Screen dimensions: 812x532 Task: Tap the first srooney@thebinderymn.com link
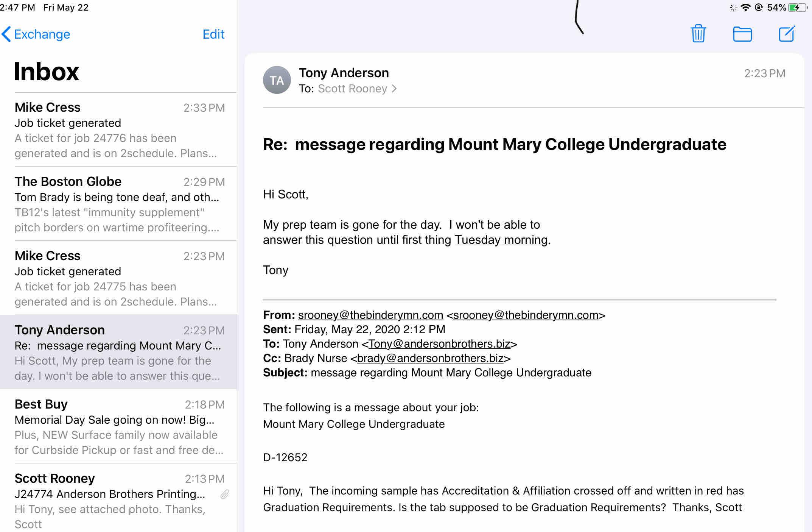[370, 315]
